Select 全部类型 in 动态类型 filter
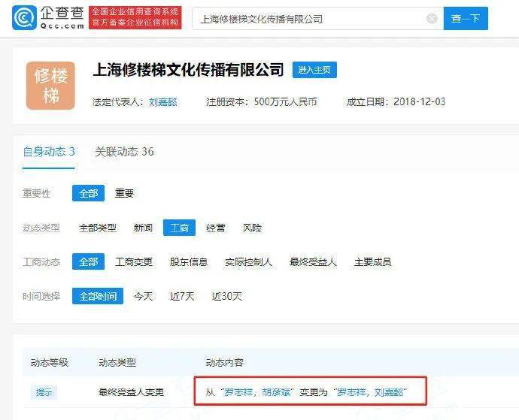The width and height of the screenshot is (519, 420). pyautogui.click(x=98, y=228)
